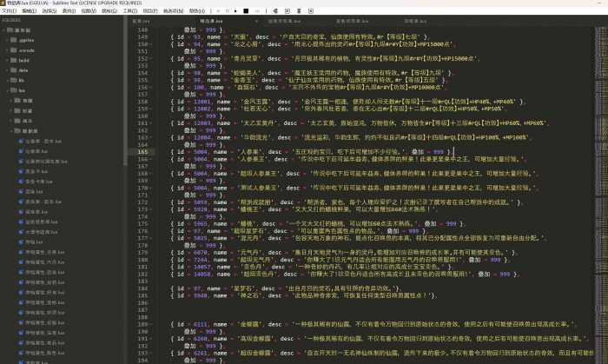Image resolution: width=608 pixels, height=364 pixels.
Task: Click the name '星梦石' on line 184
Action: (242, 288)
